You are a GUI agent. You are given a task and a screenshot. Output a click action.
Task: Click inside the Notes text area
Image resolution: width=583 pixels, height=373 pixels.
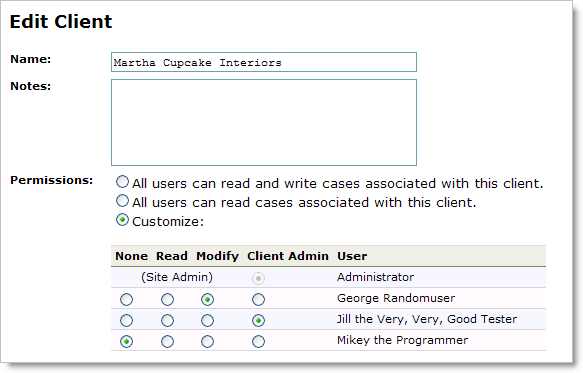(x=264, y=122)
